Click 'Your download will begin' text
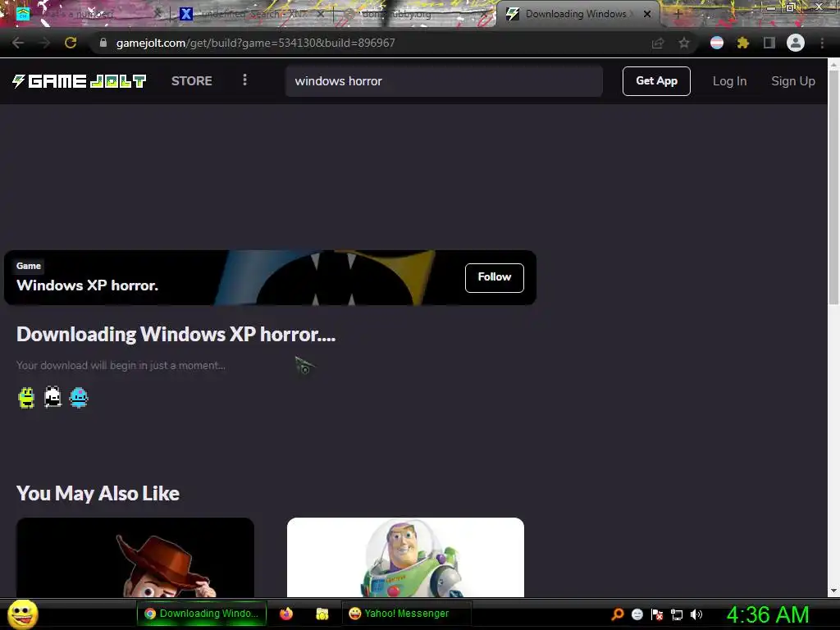 [x=121, y=365]
